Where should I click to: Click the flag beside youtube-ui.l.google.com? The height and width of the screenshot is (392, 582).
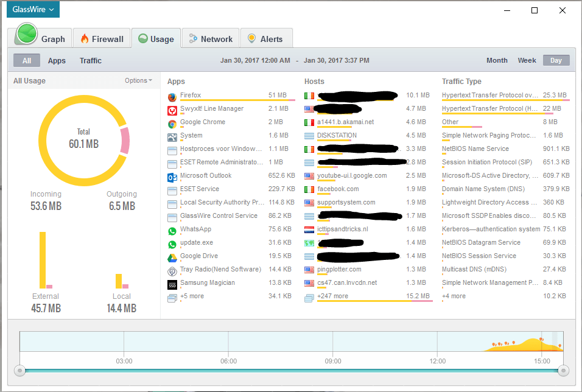pyautogui.click(x=309, y=176)
